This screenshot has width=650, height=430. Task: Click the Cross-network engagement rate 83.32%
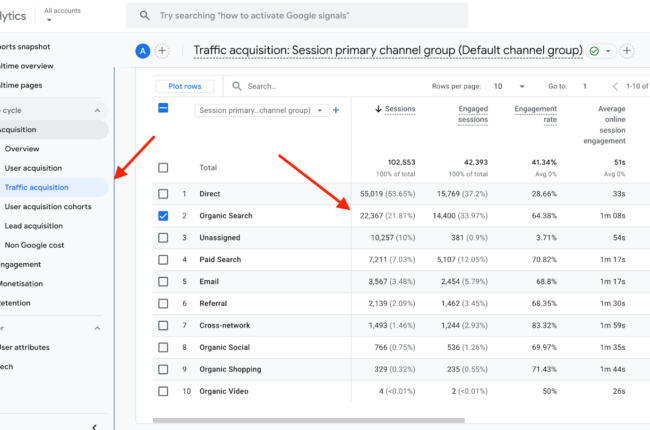point(544,326)
